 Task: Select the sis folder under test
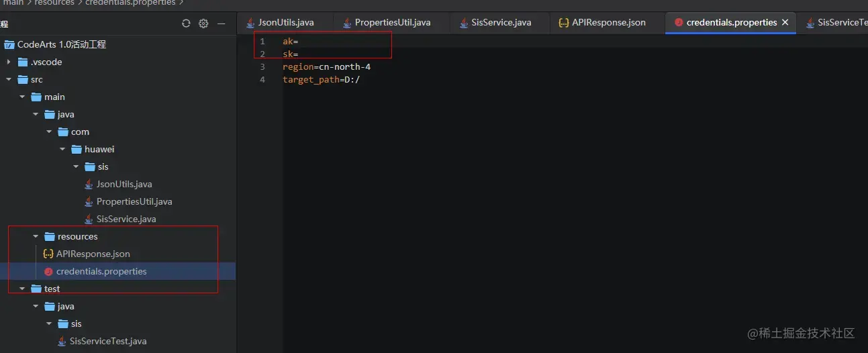[x=77, y=324]
